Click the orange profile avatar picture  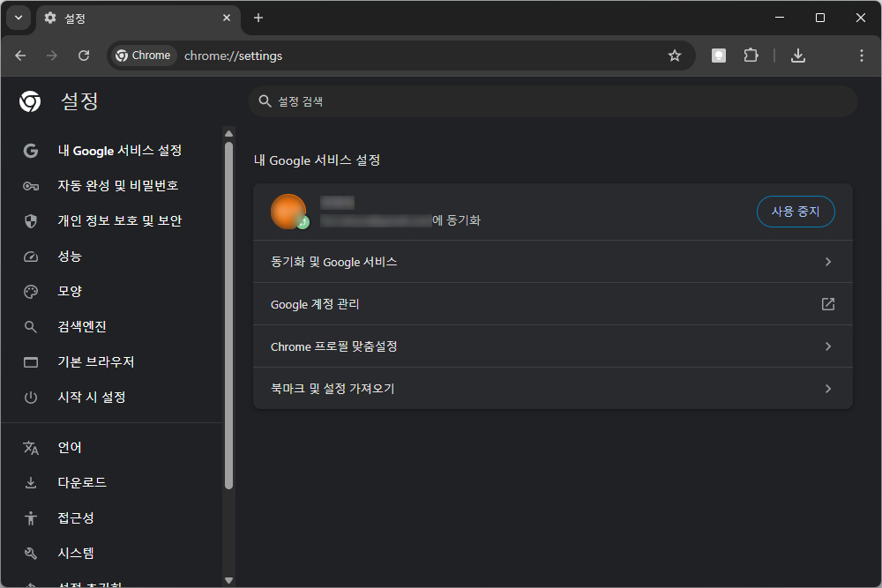(x=288, y=212)
